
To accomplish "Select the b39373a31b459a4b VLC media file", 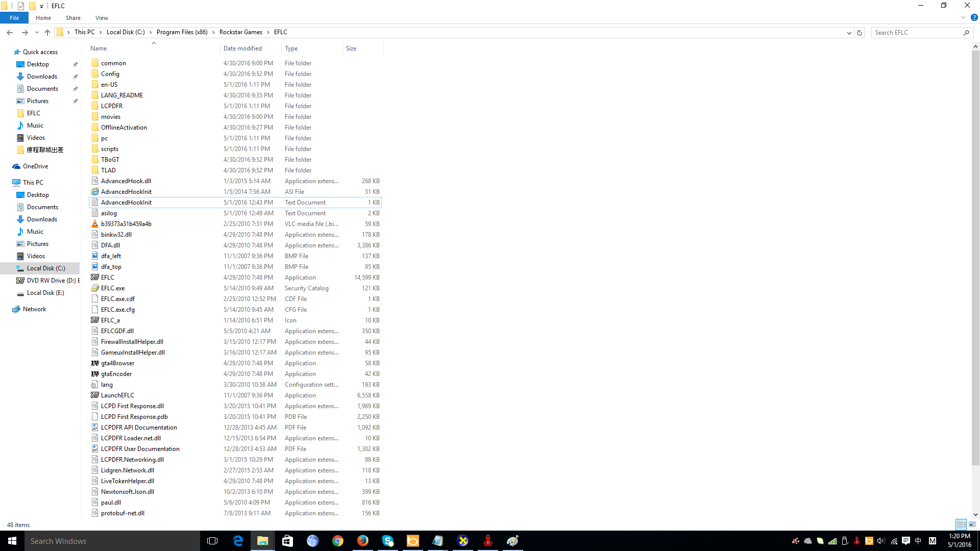I will (126, 224).
